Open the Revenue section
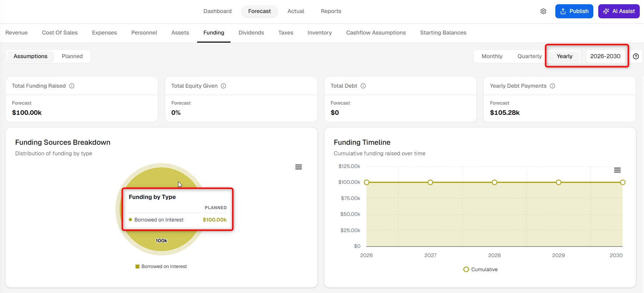The image size is (644, 293). (x=17, y=33)
